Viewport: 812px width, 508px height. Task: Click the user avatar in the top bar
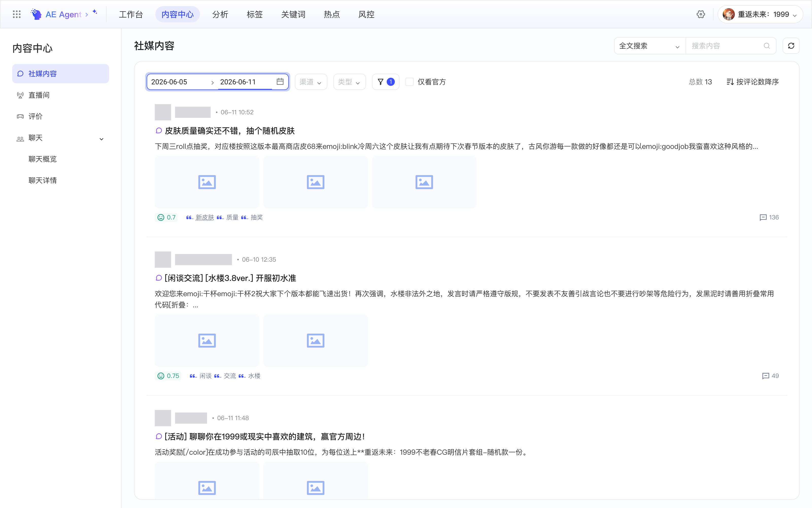[729, 14]
